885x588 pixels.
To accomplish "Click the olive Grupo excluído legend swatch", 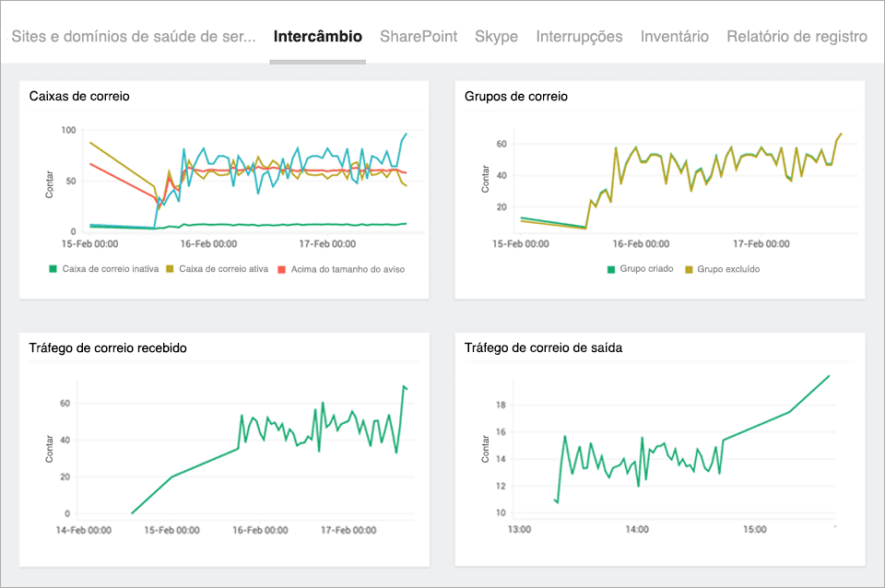I will click(689, 269).
